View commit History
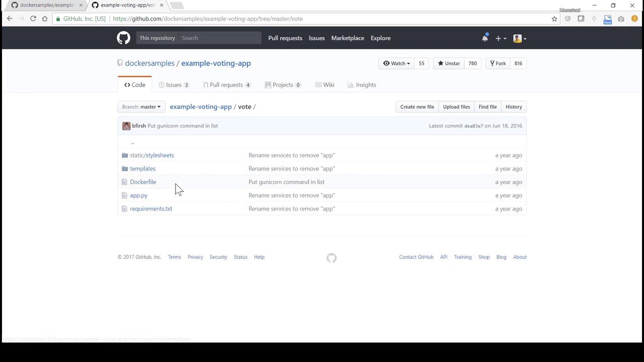The image size is (644, 362). pos(514,107)
